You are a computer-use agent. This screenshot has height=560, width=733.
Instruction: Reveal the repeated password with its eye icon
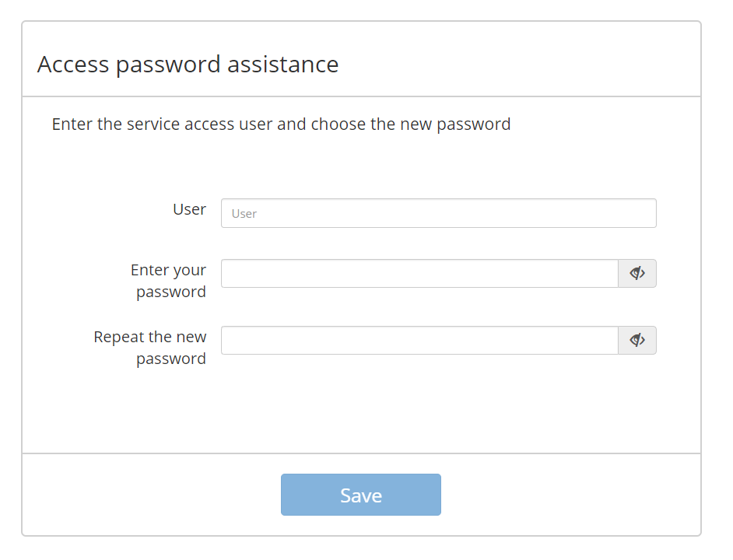(x=637, y=341)
